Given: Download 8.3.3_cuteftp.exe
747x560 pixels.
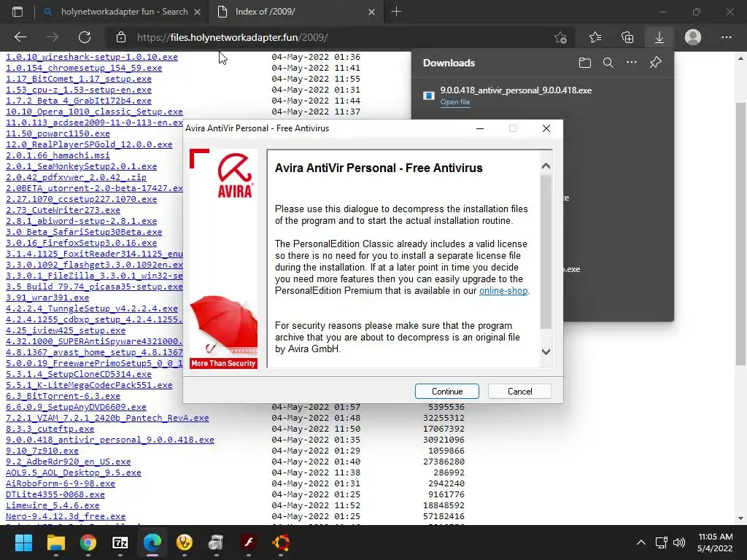Looking at the screenshot, I should point(50,429).
